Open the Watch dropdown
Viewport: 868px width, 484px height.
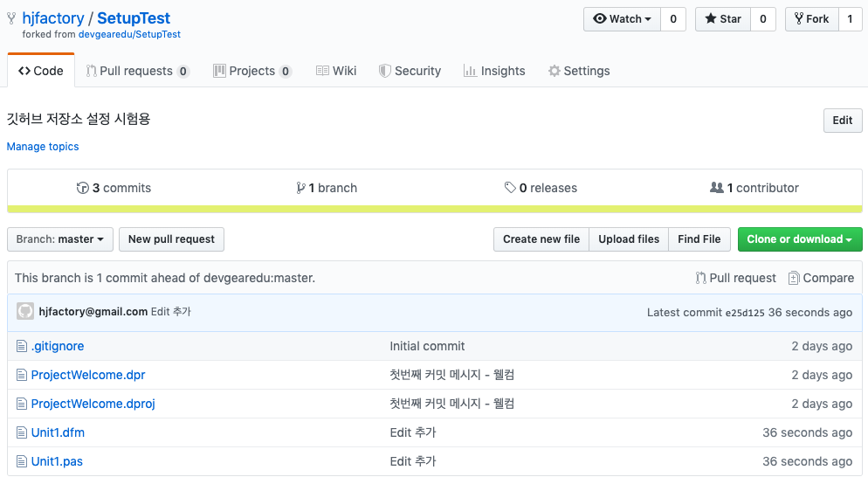tap(622, 19)
